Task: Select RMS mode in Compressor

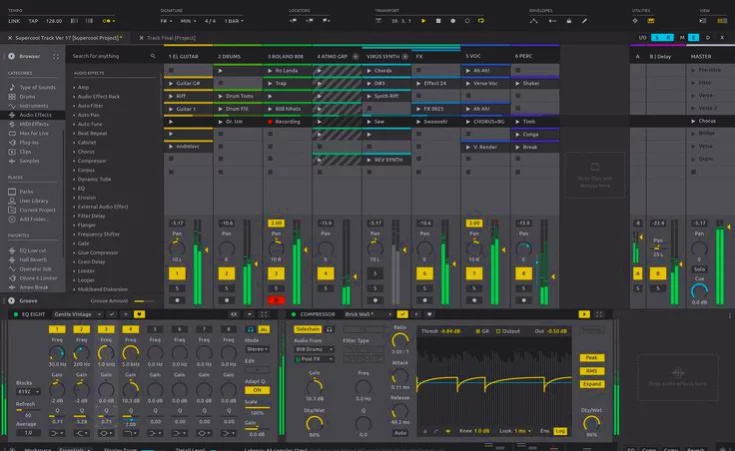Action: click(592, 371)
